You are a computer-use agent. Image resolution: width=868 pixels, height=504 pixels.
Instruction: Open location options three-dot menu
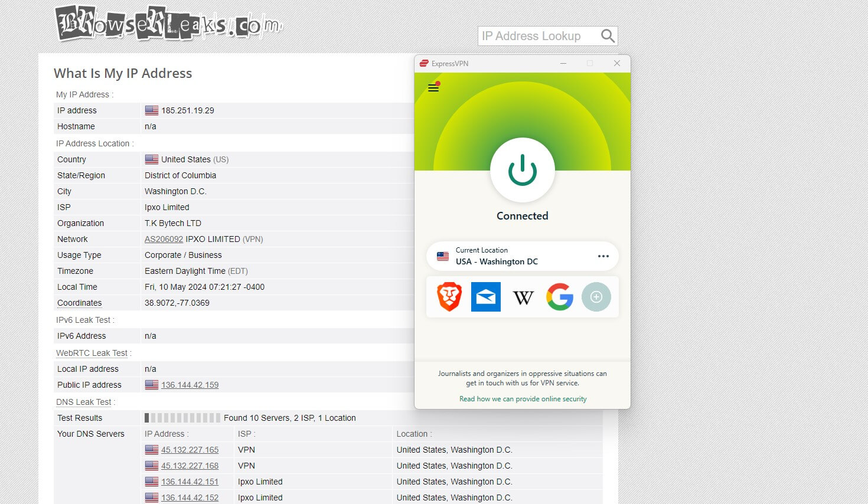coord(603,256)
